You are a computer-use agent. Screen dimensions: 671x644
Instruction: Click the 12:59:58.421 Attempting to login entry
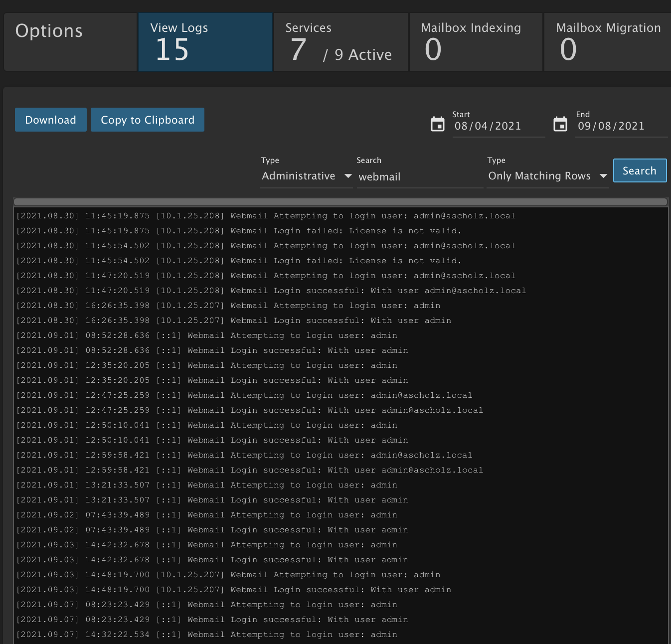coord(244,455)
